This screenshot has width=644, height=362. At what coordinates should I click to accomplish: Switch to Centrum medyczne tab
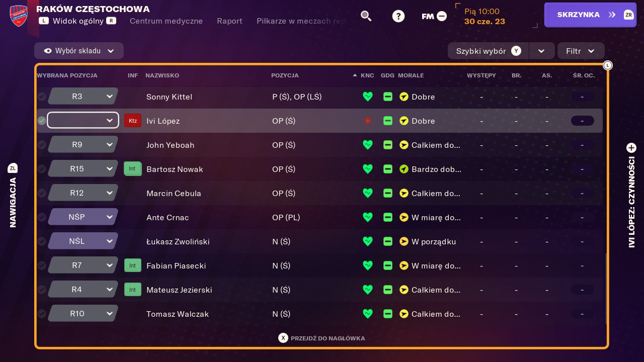click(x=167, y=21)
